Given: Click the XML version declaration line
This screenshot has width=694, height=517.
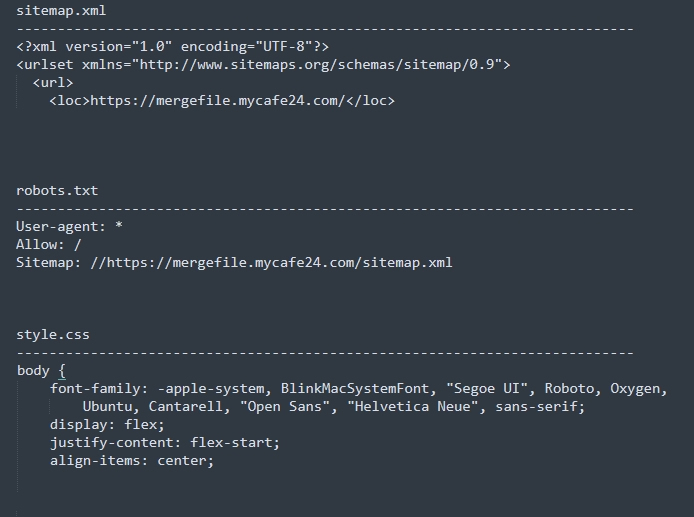Looking at the screenshot, I should (172, 47).
